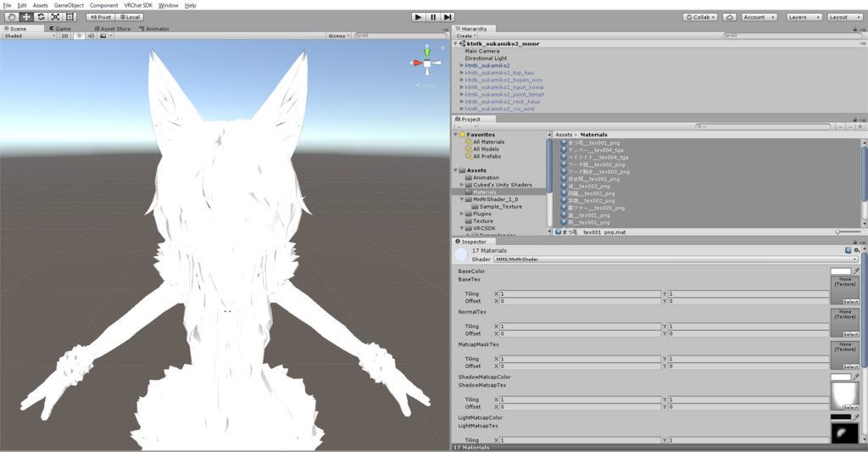
Task: Click All Models saved search
Action: pyautogui.click(x=486, y=149)
